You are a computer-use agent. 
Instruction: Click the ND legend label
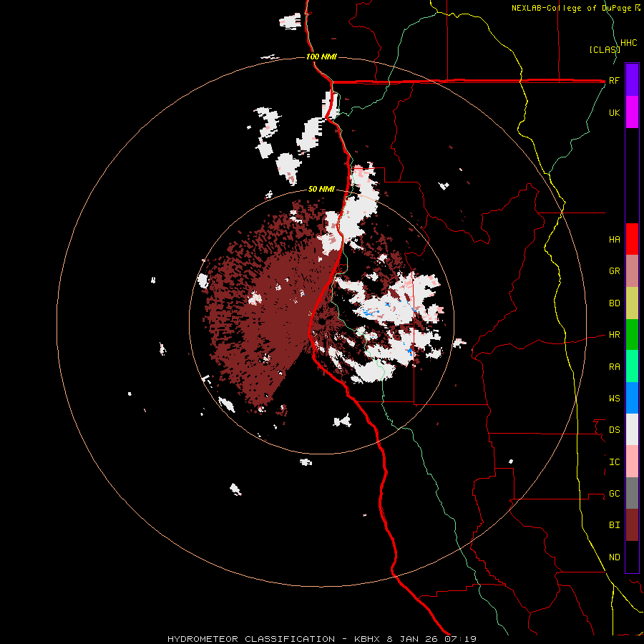615,557
